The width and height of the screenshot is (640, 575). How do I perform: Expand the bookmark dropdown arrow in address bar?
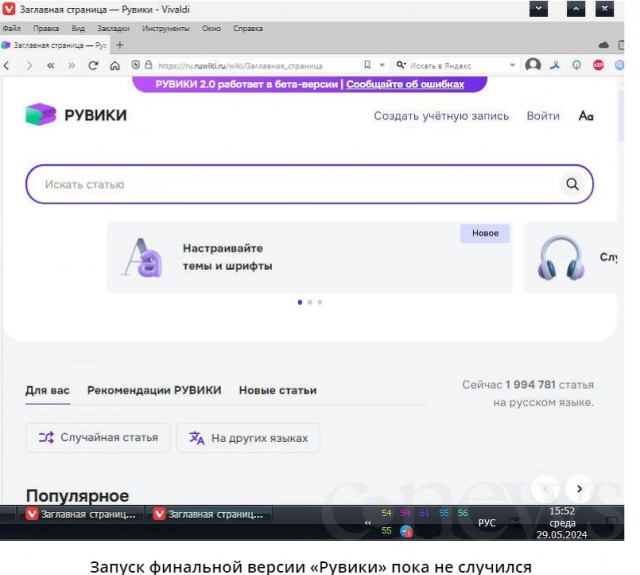point(381,65)
